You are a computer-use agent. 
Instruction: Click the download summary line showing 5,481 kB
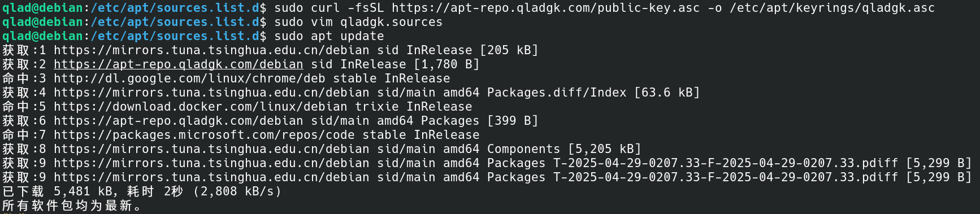point(142,191)
